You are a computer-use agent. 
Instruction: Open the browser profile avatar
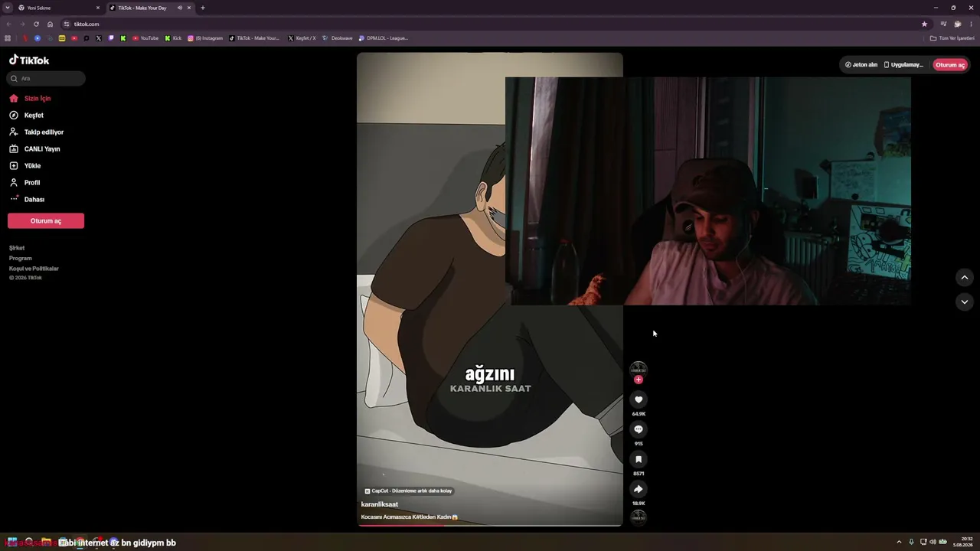957,24
